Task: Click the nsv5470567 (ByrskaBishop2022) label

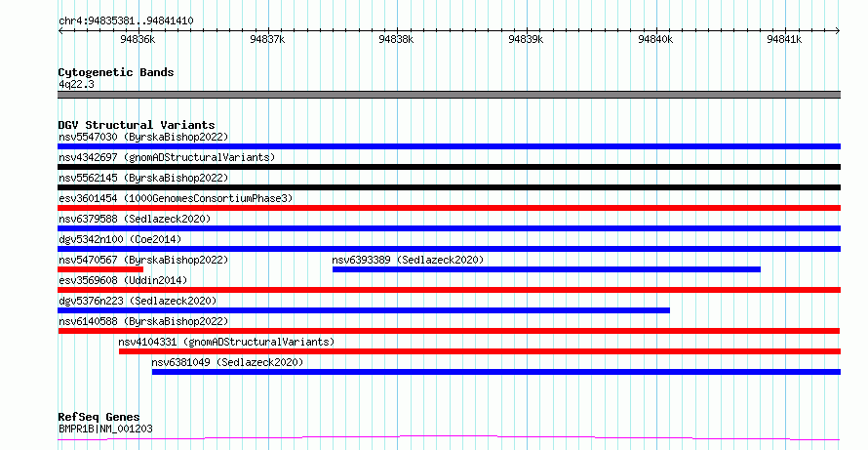Action: click(143, 260)
